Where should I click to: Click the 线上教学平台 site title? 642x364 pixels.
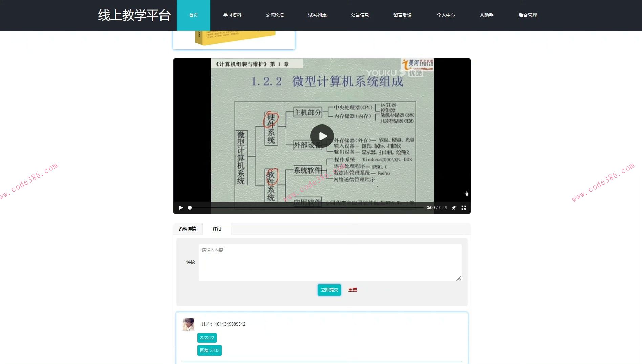pos(134,15)
